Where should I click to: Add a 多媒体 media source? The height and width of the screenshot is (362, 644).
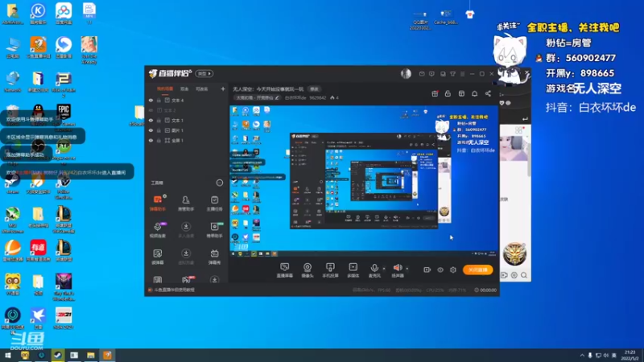(353, 270)
